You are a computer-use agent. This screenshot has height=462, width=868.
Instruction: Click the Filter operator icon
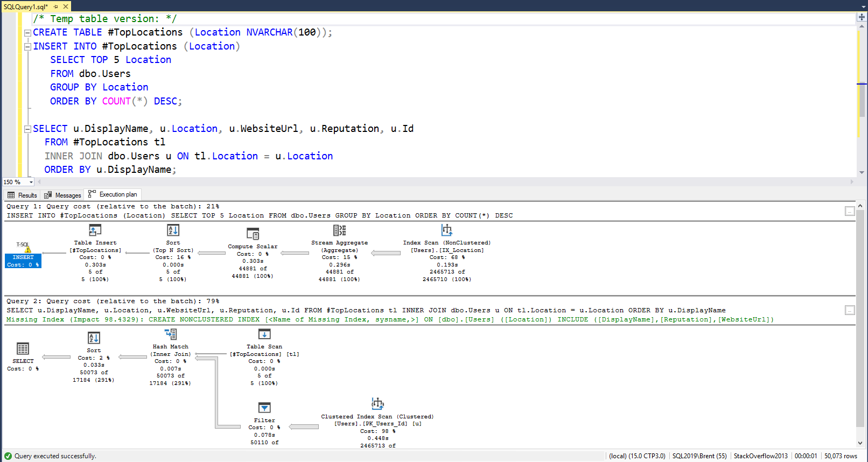[x=264, y=408]
